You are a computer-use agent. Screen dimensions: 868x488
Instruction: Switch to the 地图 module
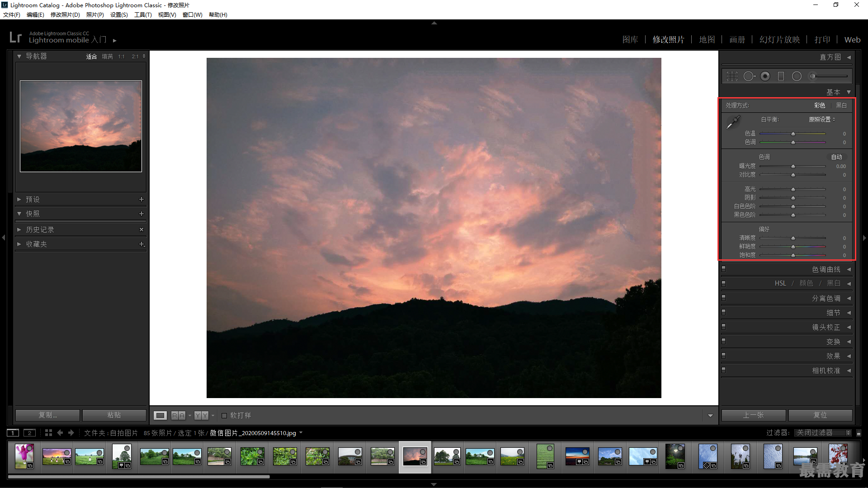coord(707,40)
